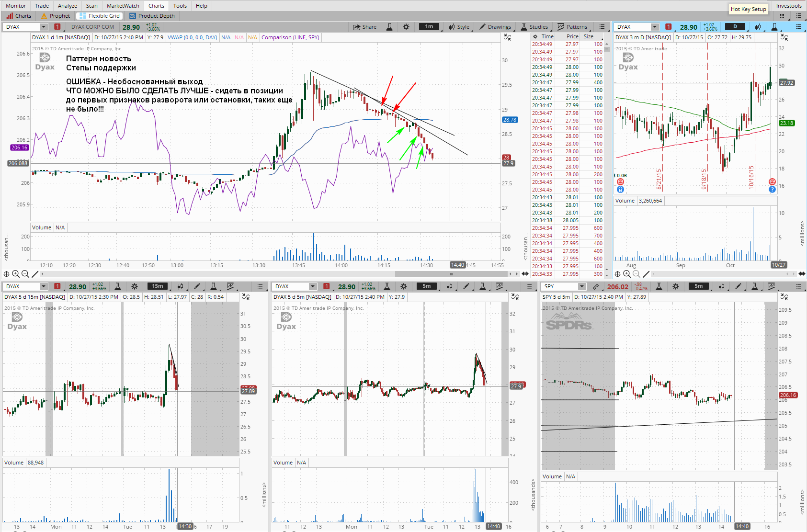Open settings gear on SPY chart
The height and width of the screenshot is (532, 807).
676,286
